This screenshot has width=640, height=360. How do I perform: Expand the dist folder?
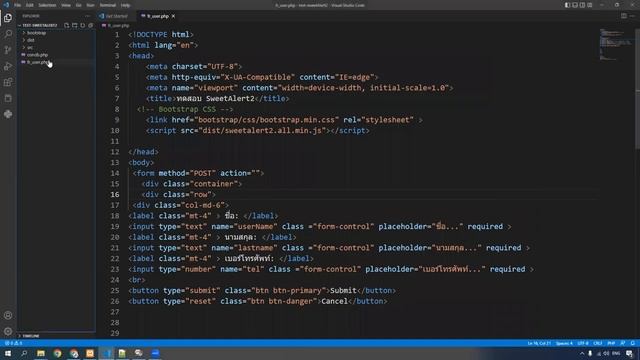click(31, 40)
